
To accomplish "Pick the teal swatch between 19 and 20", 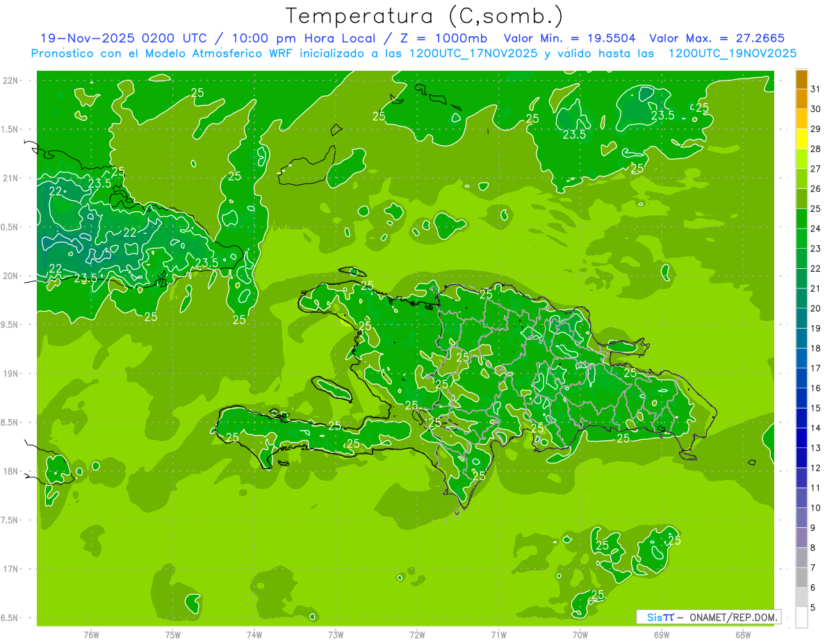I will pos(801,319).
